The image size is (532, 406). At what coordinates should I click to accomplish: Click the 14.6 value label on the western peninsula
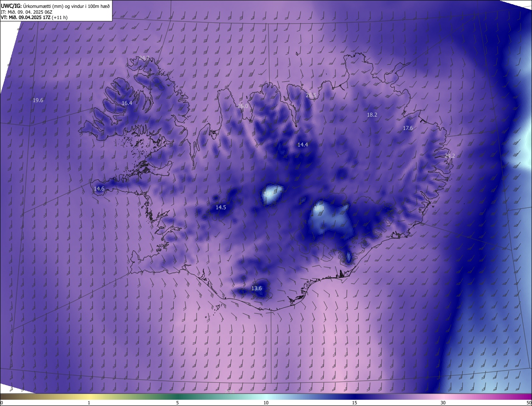pos(99,188)
